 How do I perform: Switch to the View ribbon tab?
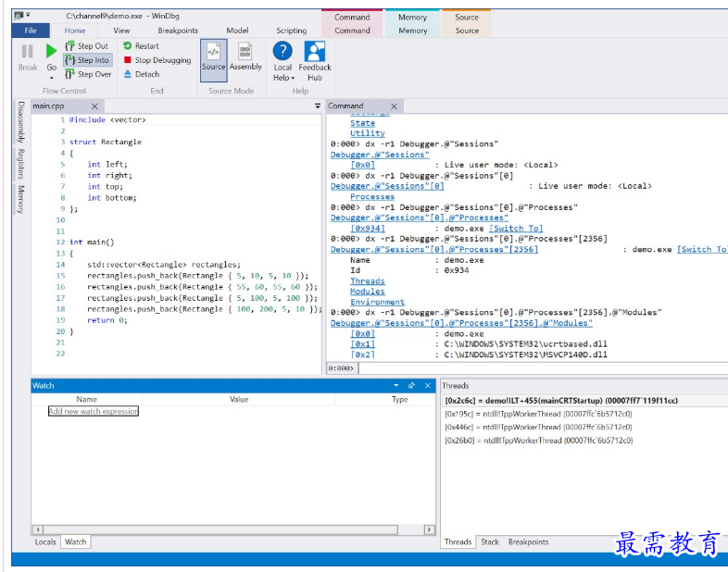point(121,31)
